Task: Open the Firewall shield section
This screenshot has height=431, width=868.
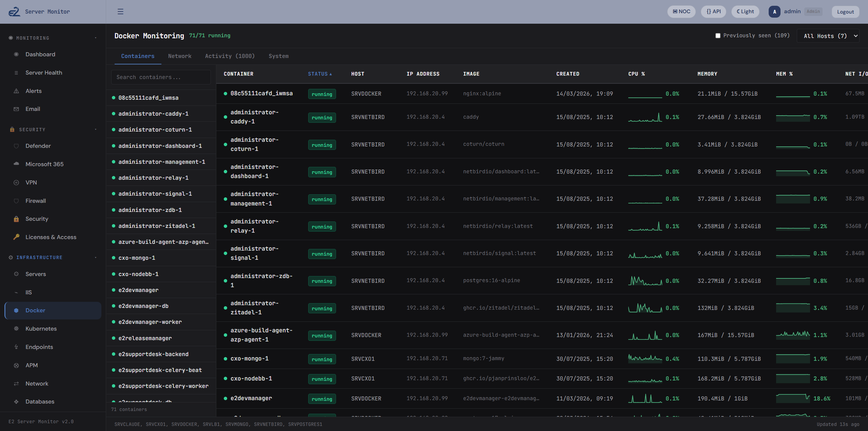Action: tap(16, 200)
